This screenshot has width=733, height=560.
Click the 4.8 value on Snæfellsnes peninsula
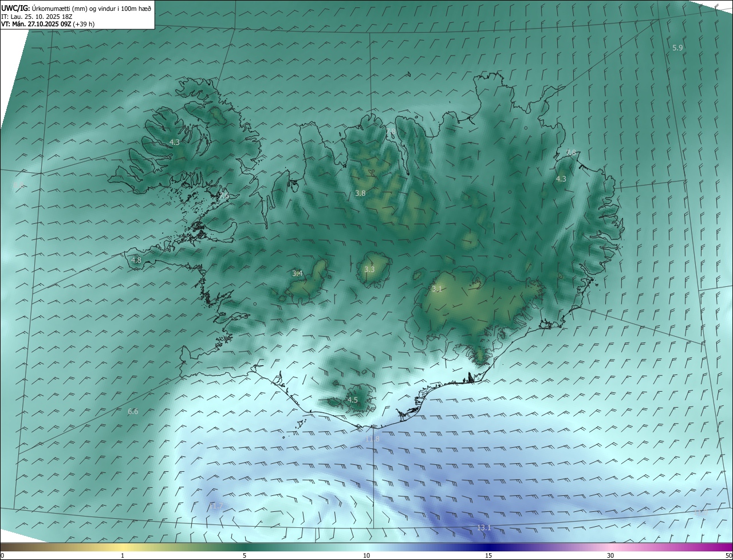tap(136, 261)
